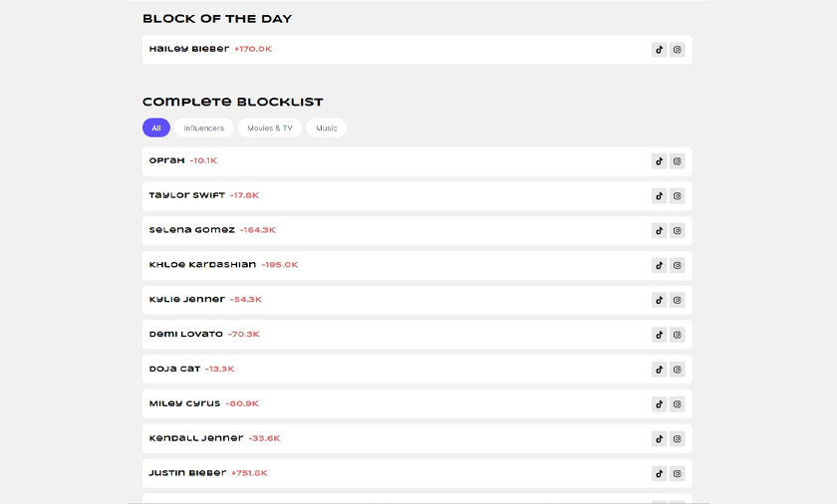Select the All filter tab
Screen dimensions: 837x504
tap(156, 127)
